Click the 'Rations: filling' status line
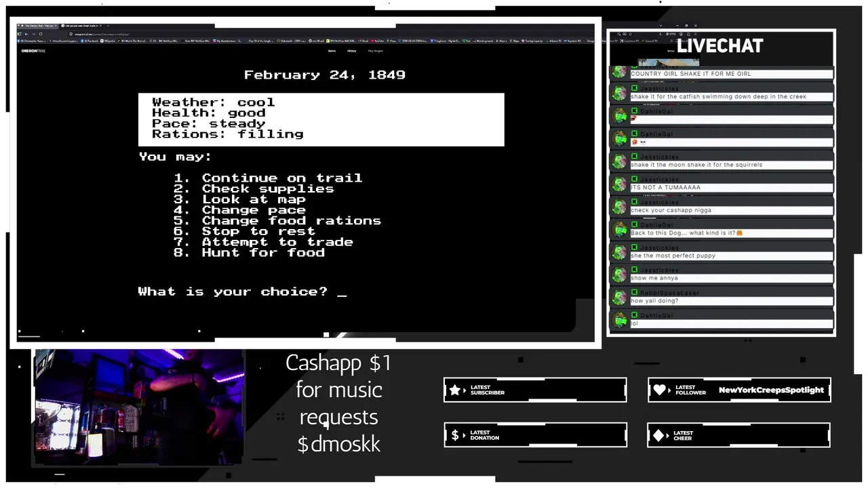The width and height of the screenshot is (868, 488). (228, 134)
